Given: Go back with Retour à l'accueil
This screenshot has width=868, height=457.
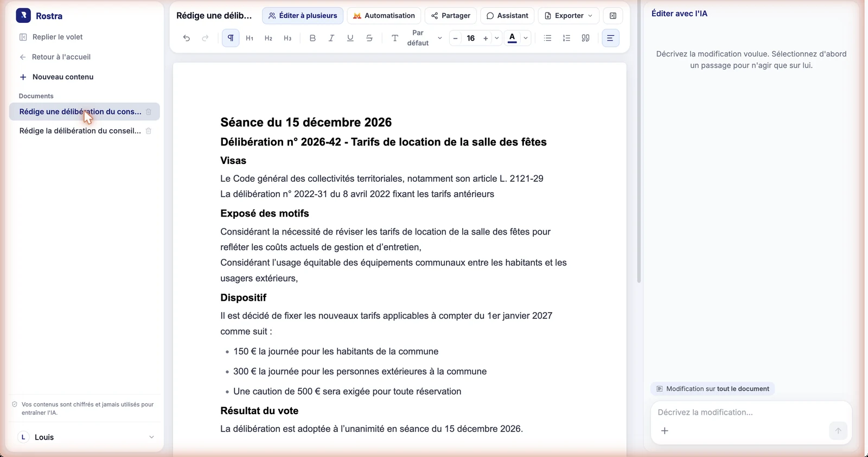Looking at the screenshot, I should tap(55, 57).
